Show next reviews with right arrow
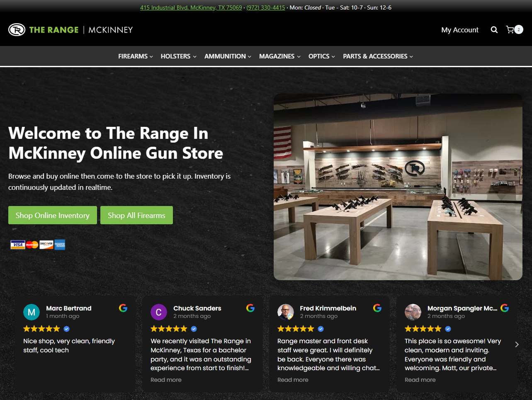 click(x=517, y=344)
